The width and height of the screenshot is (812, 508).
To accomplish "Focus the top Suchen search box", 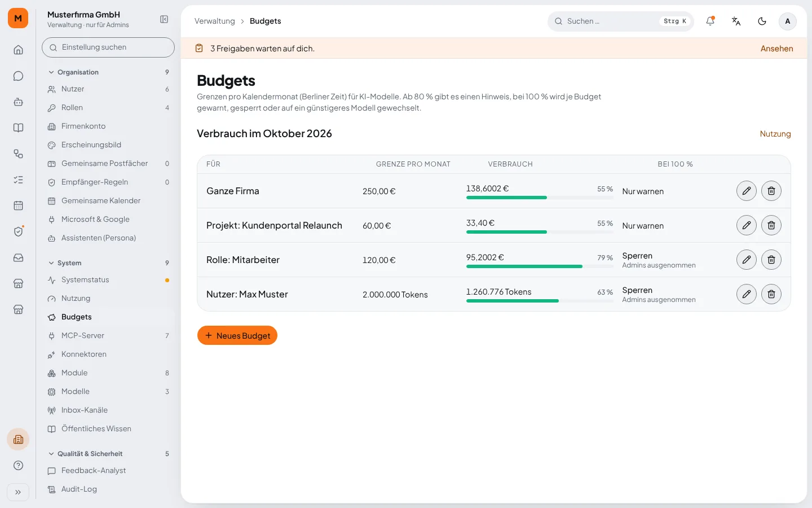I will pos(620,21).
